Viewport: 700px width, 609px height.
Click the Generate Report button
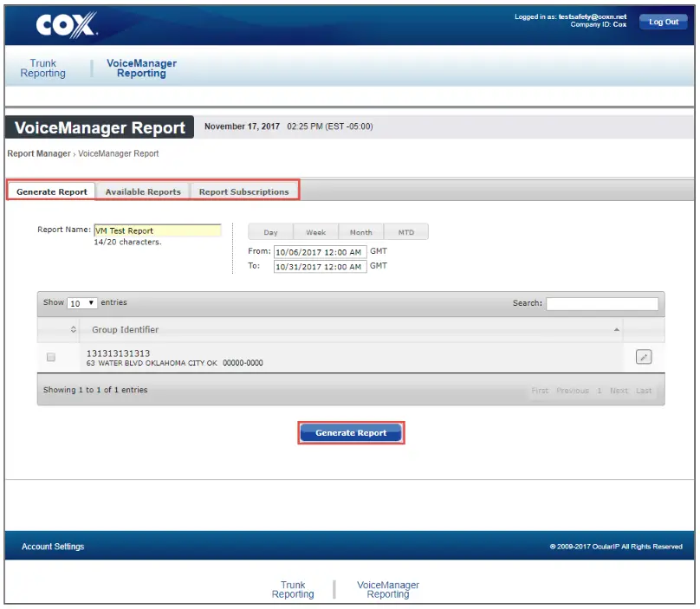[x=350, y=432]
